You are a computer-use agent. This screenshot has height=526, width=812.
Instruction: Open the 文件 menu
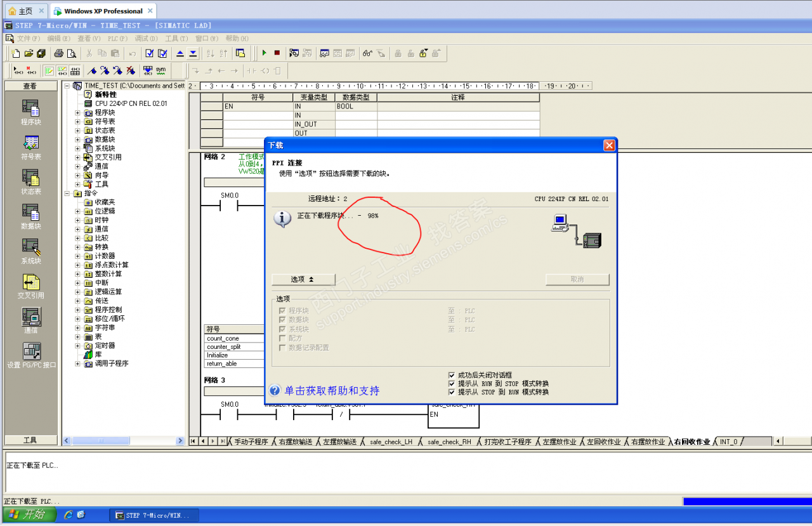[x=28, y=39]
